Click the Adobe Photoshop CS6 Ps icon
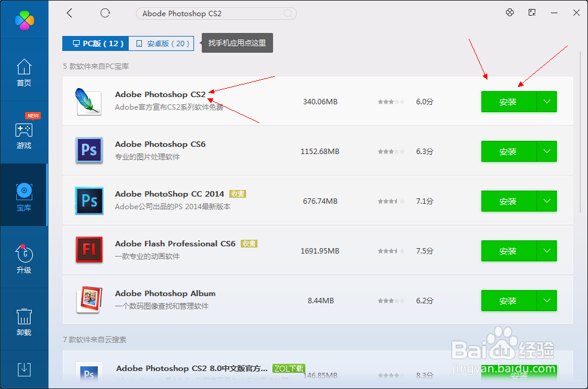 tap(89, 150)
